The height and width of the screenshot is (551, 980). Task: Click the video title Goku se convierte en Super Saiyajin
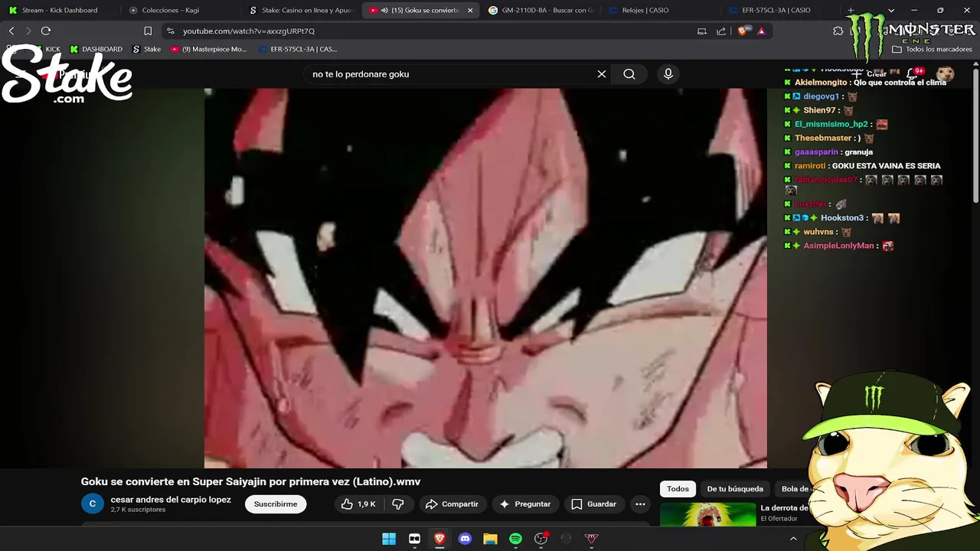tap(250, 482)
